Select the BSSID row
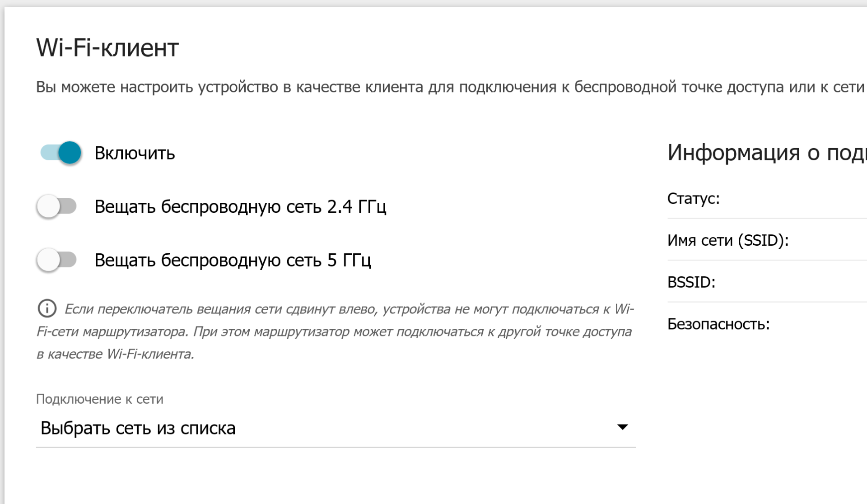Screen dimensions: 867x504 (767, 282)
